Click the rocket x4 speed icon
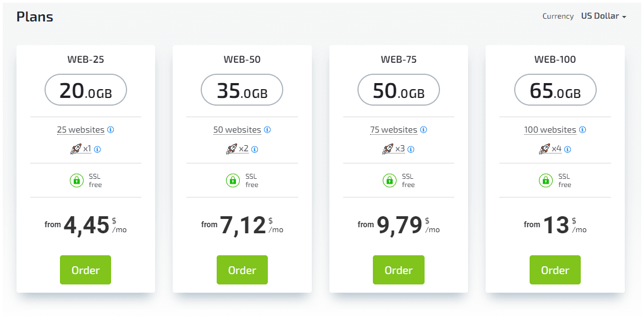The image size is (644, 318). point(544,149)
